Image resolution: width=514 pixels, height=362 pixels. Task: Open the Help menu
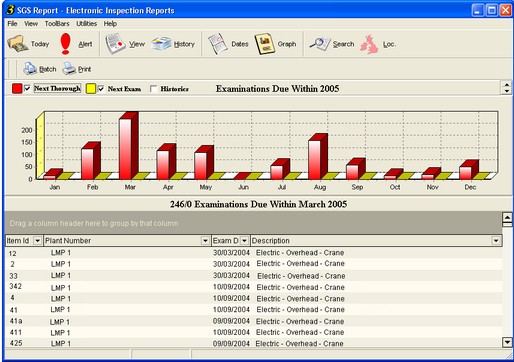click(x=110, y=24)
